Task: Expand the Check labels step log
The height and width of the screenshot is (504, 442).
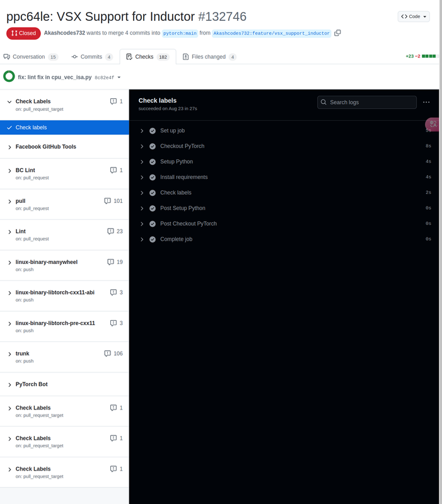Action: [142, 193]
